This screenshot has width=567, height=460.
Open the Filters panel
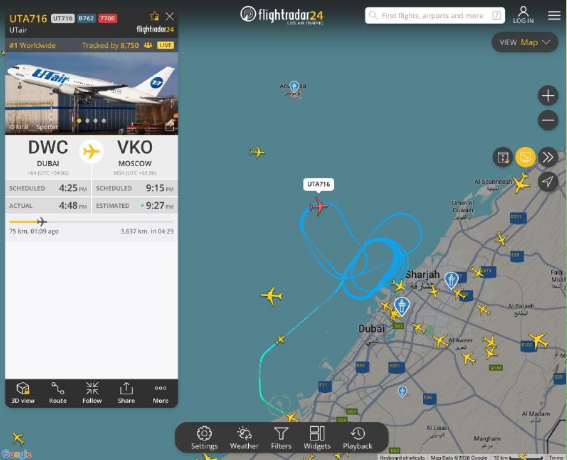pyautogui.click(x=281, y=438)
